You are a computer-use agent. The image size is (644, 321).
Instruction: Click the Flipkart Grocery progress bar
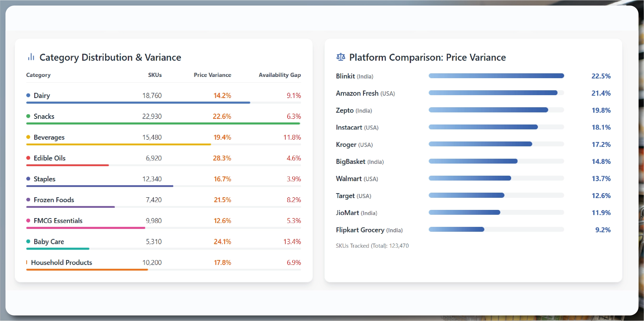coord(457,229)
